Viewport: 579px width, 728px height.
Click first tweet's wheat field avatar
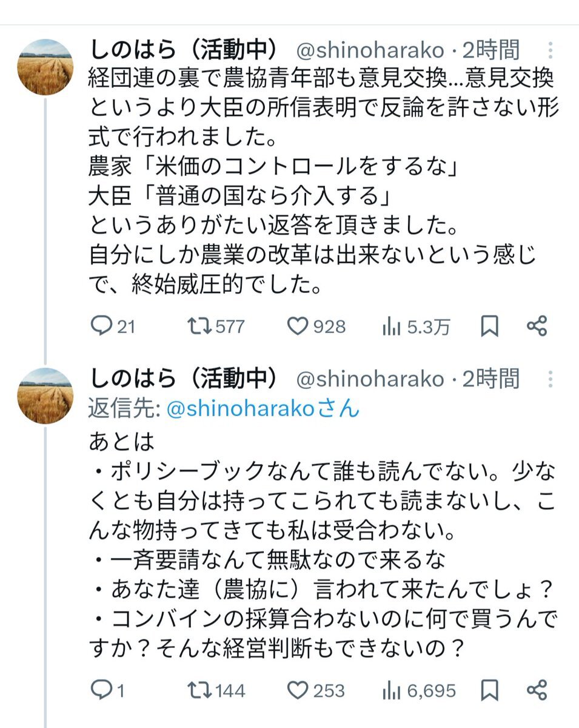(45, 67)
